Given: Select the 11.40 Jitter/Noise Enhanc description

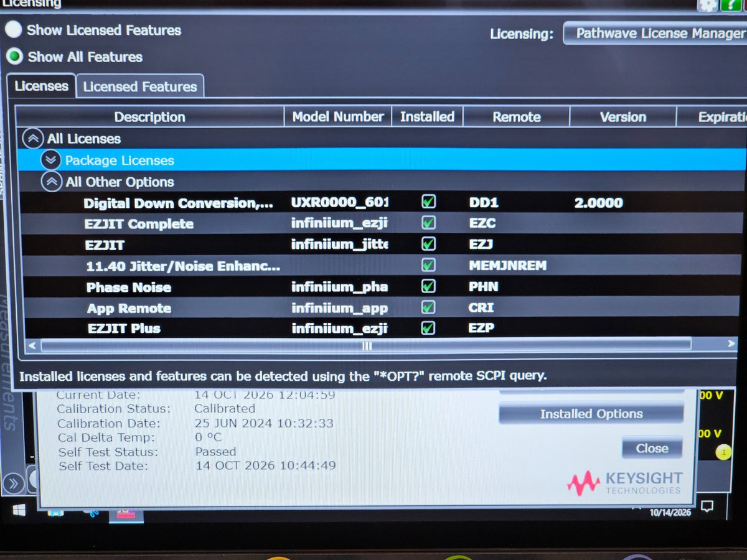Looking at the screenshot, I should tap(183, 266).
